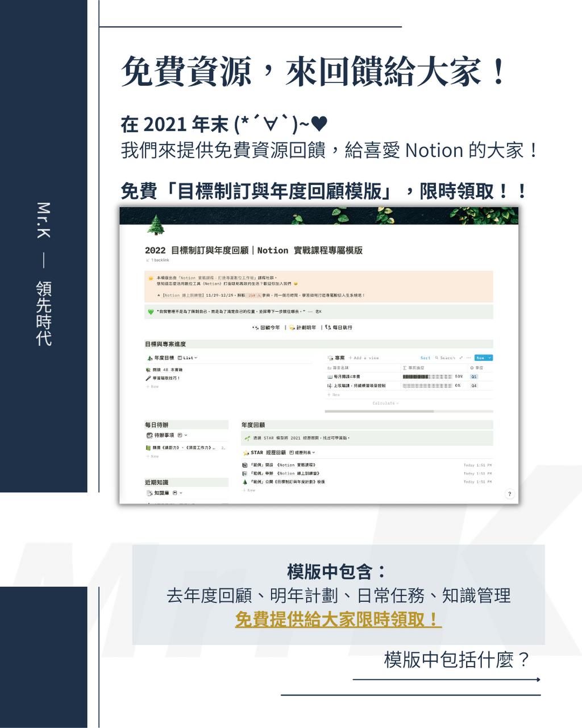Open the three-dot menu in 專案 toolbar
Viewport: 582px width, 728px height.
[x=469, y=358]
